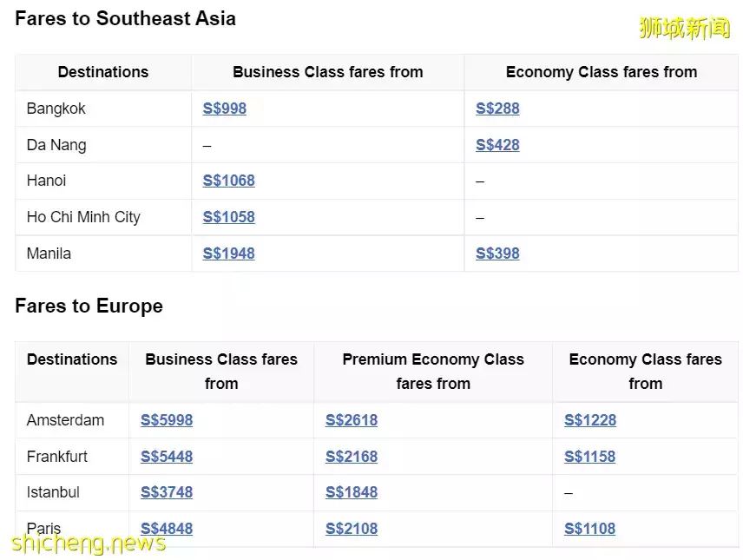Click Amsterdam Premium Economy fare S$2618

tap(352, 420)
